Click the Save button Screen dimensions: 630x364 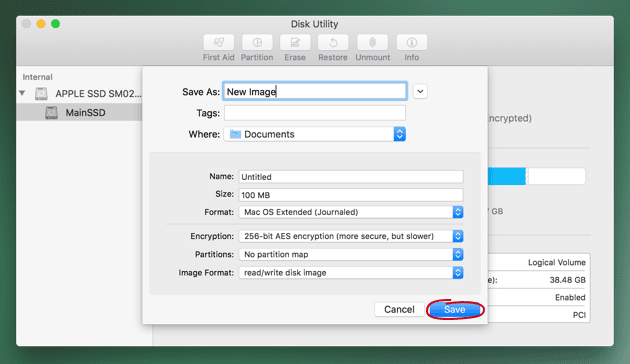[454, 310]
